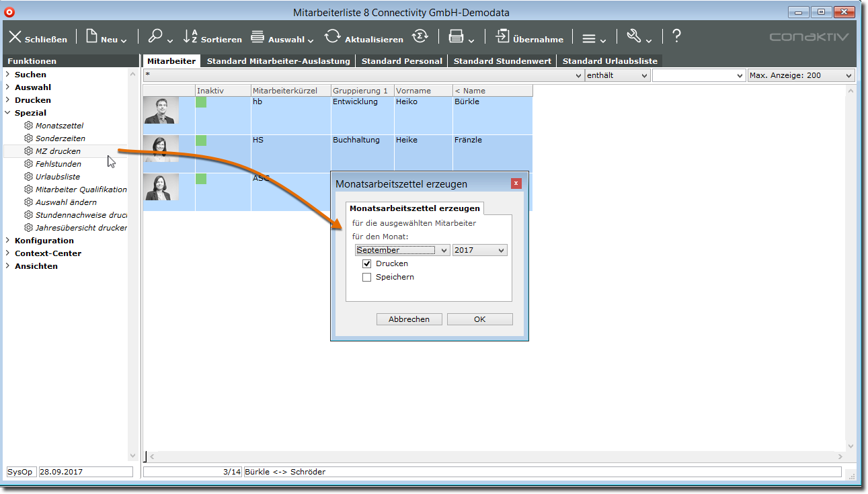This screenshot has height=494, width=868.
Task: Click the Sortieren A-Z icon
Action: 191,36
